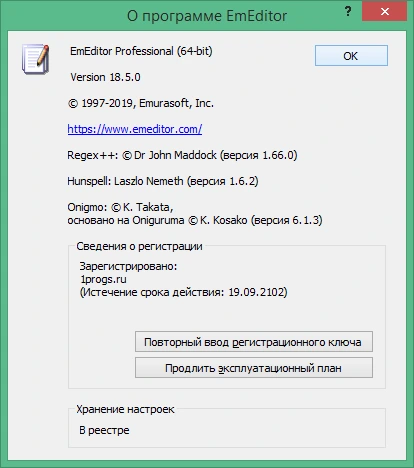Viewport: 414px width, 468px height.
Task: Click the Сведения о регистрации group label
Action: 139,246
